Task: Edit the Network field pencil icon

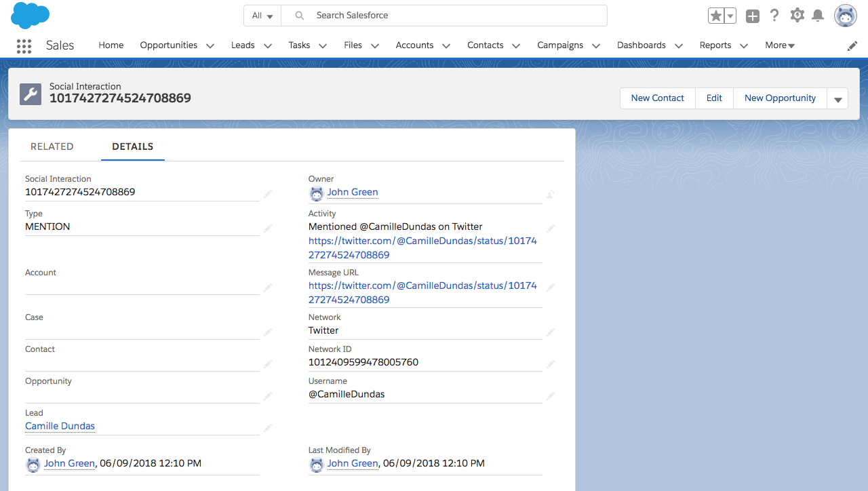Action: pyautogui.click(x=551, y=332)
